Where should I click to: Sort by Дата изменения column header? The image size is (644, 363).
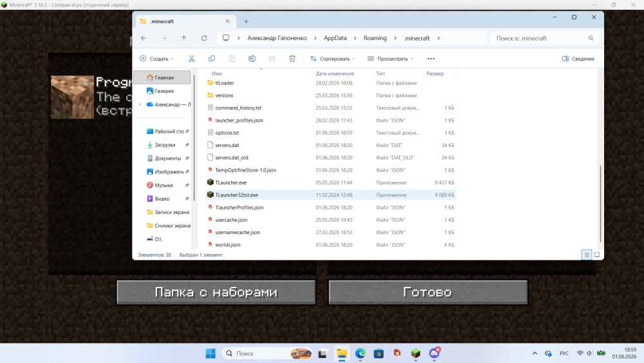335,74
